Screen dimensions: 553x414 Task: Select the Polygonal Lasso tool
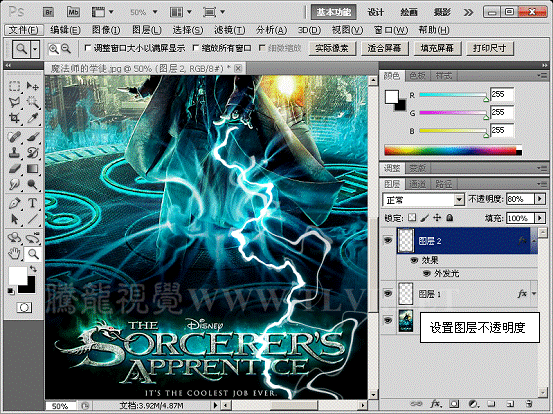pos(14,102)
